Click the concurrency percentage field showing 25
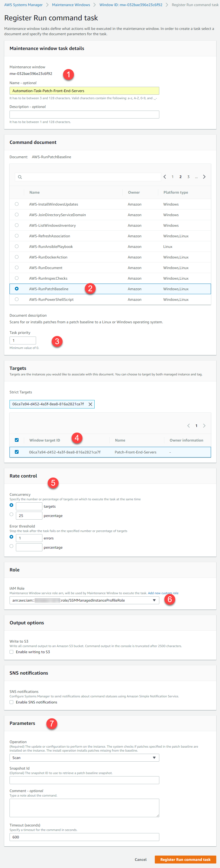The height and width of the screenshot is (868, 220). (29, 516)
